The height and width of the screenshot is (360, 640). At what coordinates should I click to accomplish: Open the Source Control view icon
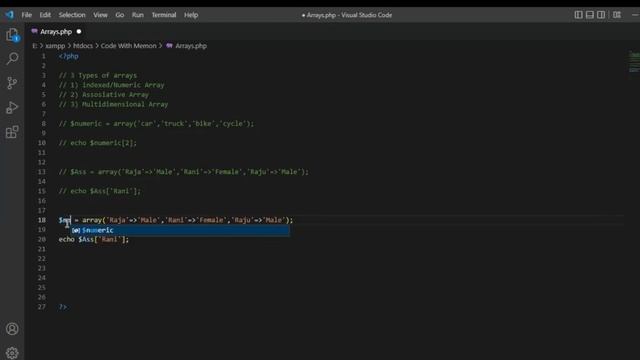(x=12, y=83)
